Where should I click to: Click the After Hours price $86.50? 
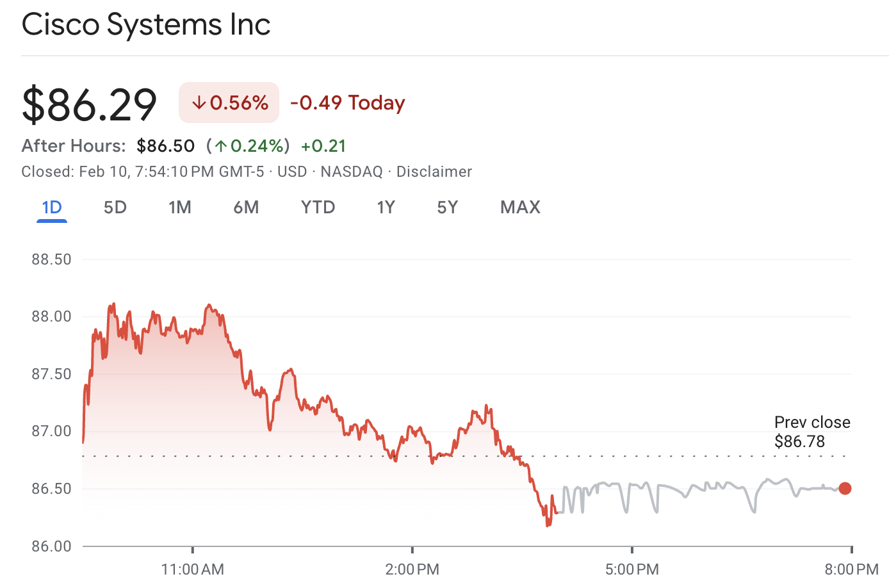click(166, 145)
